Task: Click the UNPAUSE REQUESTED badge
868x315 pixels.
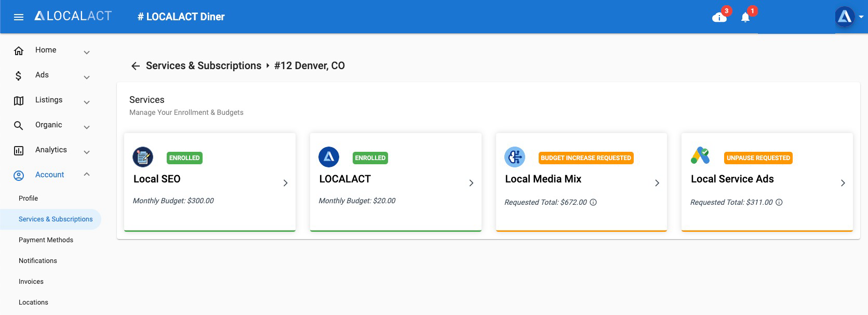Action: click(x=758, y=158)
